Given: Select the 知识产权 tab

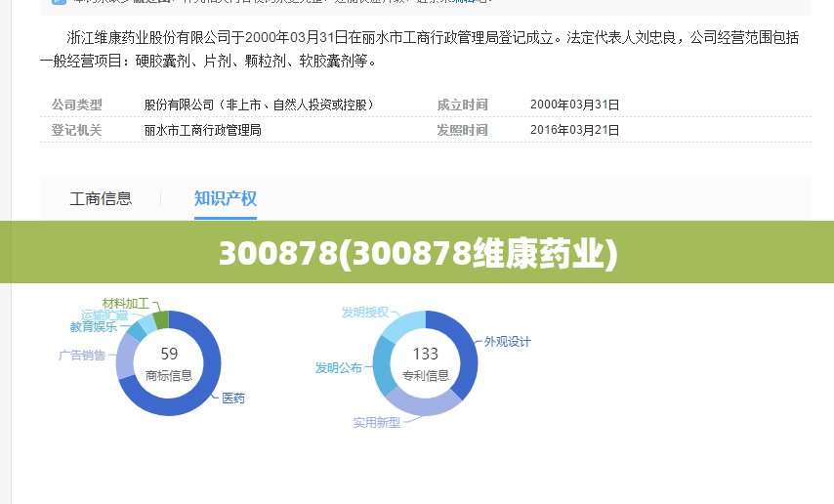Looking at the screenshot, I should pyautogui.click(x=226, y=198).
